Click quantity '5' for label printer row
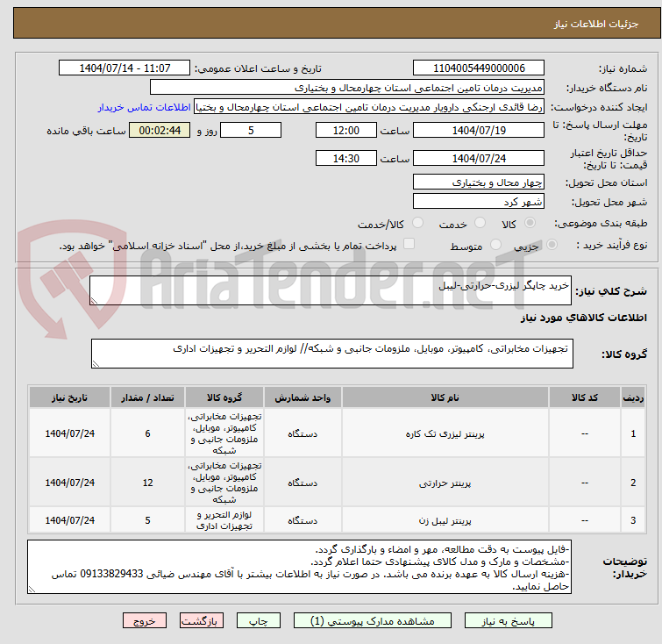Screen dimensions: 662x644 147,520
